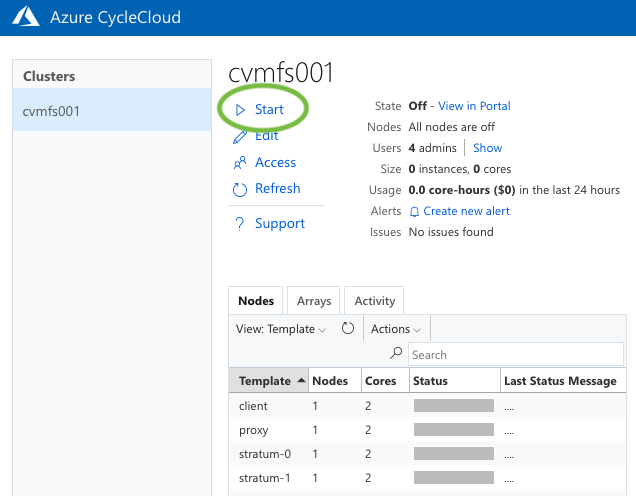Image resolution: width=636 pixels, height=496 pixels.
Task: Sort by the Template column header
Action: coord(269,380)
